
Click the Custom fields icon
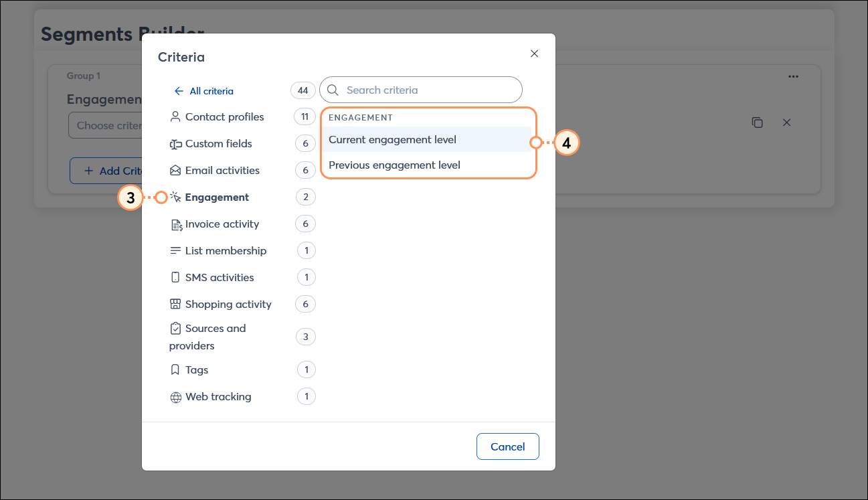click(175, 144)
